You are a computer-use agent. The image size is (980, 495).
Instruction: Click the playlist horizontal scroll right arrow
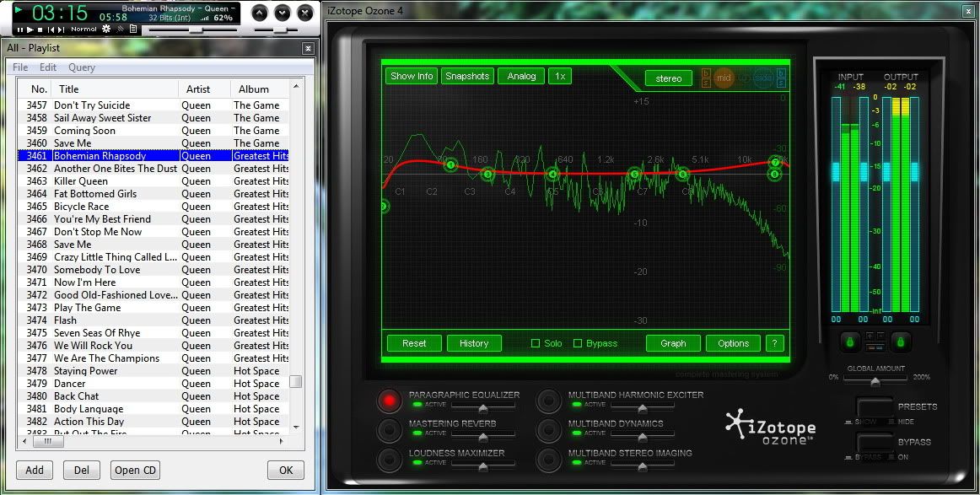point(282,441)
